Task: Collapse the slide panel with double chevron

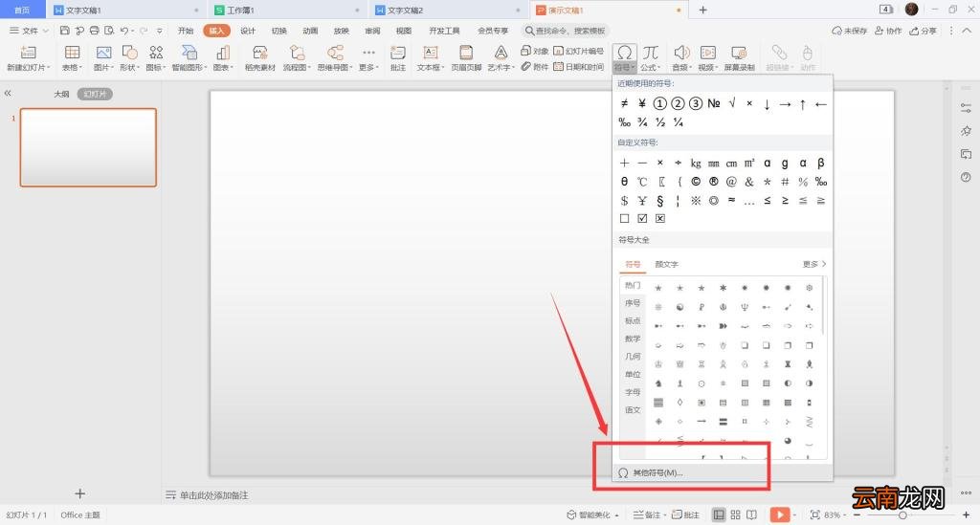Action: click(8, 93)
